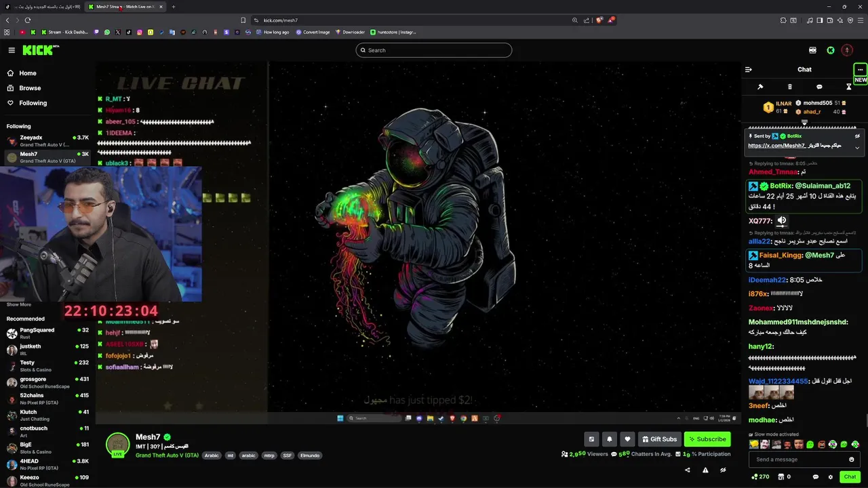Viewport: 868px width, 488px height.
Task: Select the Arabic tag
Action: click(212, 455)
